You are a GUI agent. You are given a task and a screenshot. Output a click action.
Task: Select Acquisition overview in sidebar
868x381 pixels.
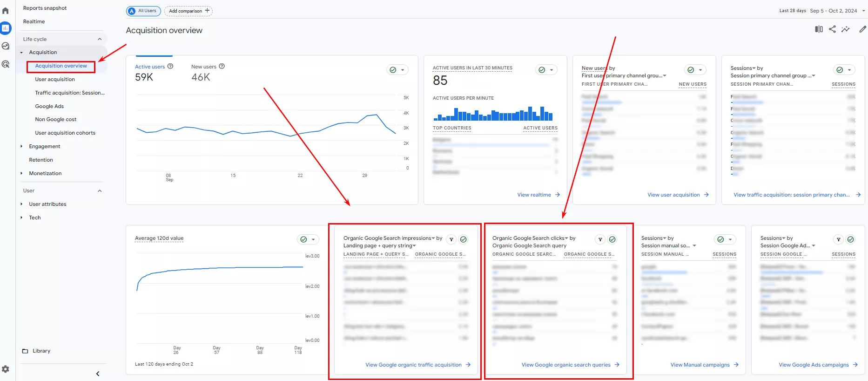[61, 66]
